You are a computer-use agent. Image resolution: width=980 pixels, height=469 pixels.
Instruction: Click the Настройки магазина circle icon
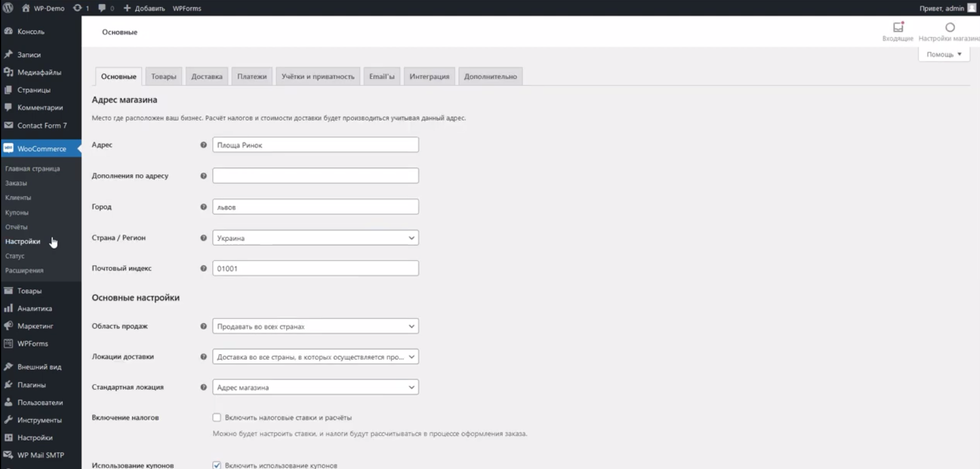point(950,27)
